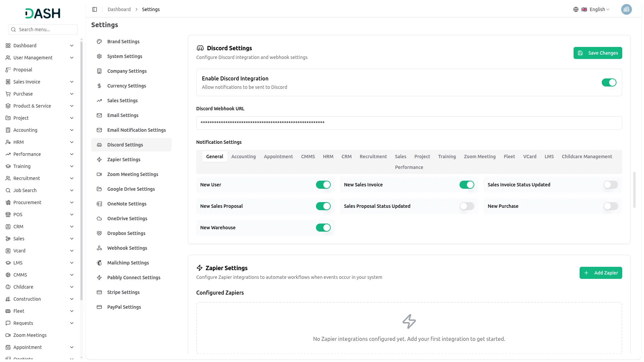Open the Currency Settings dollar icon
The height and width of the screenshot is (362, 644).
tap(99, 86)
